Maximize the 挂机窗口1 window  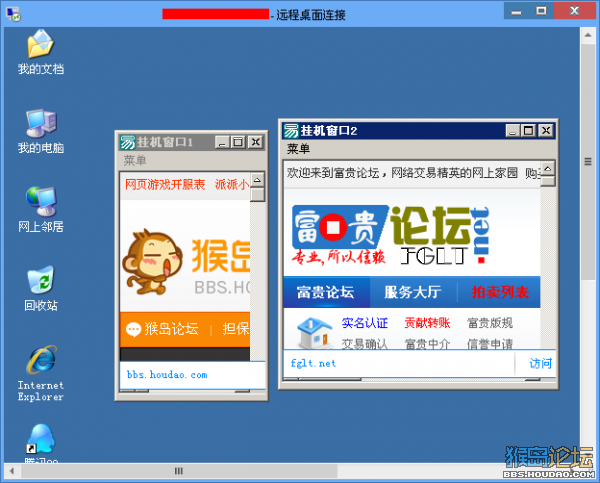238,142
